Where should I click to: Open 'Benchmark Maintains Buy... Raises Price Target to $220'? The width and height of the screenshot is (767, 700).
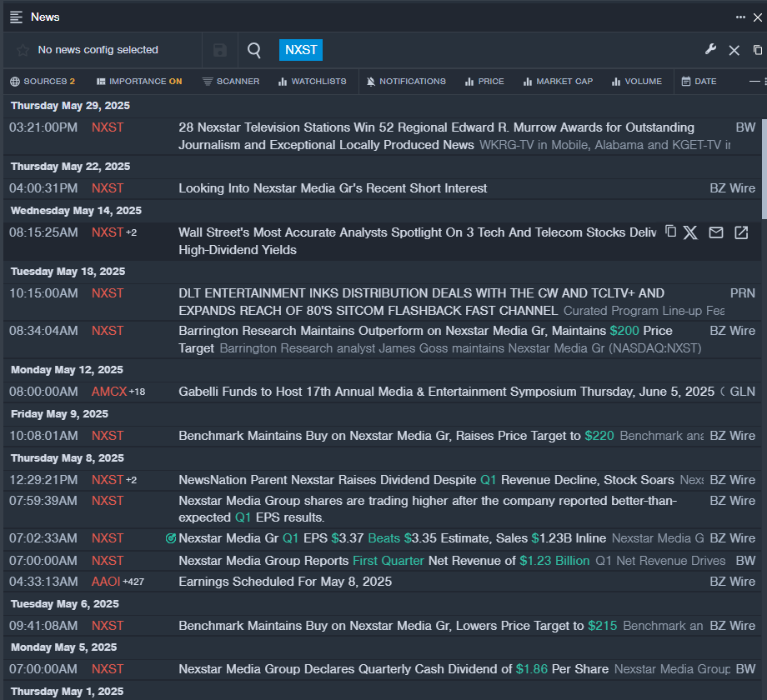tap(396, 436)
